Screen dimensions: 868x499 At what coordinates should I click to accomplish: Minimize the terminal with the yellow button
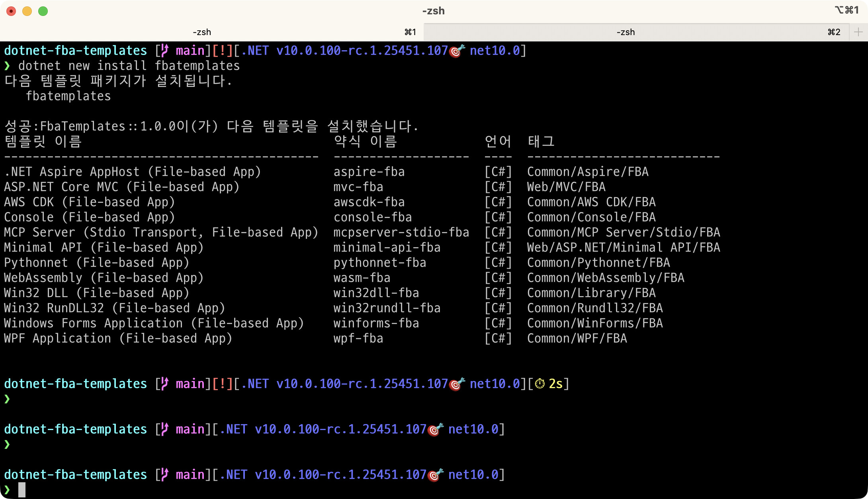coord(27,11)
